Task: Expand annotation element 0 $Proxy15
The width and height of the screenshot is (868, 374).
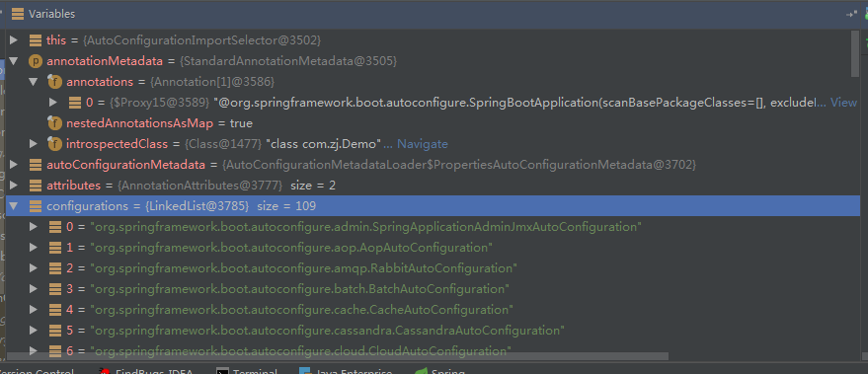Action: click(x=53, y=103)
